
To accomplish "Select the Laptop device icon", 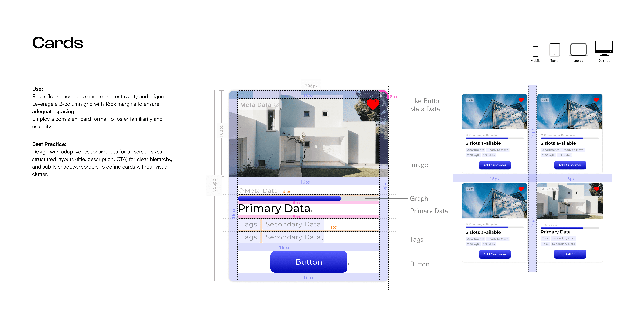I will [x=578, y=50].
